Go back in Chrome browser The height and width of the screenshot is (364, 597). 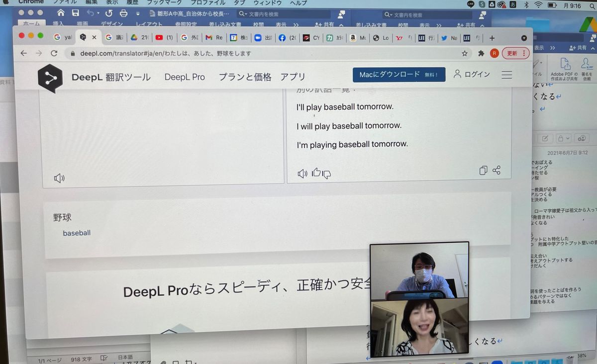[24, 53]
